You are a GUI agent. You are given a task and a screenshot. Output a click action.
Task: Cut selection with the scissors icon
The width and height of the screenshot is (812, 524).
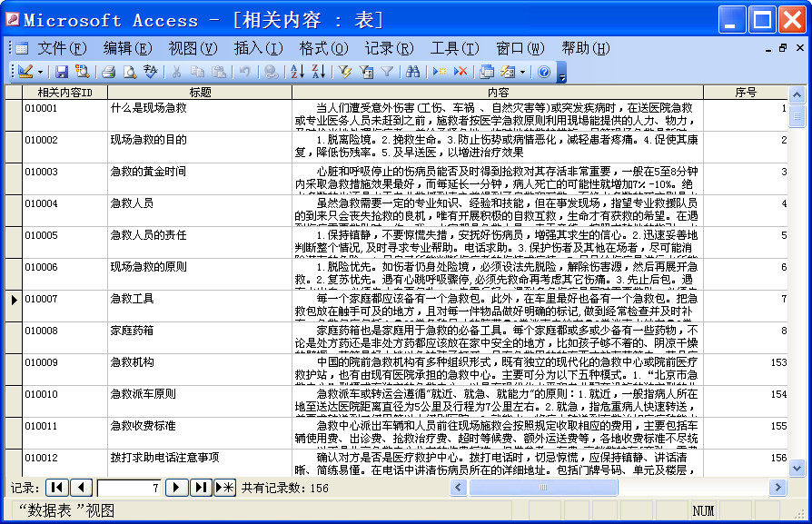click(x=176, y=72)
